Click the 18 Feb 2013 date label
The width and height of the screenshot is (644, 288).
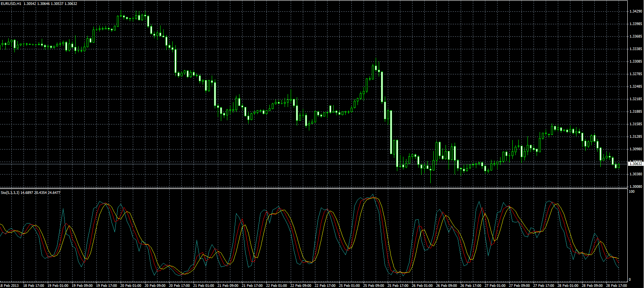tap(9, 286)
